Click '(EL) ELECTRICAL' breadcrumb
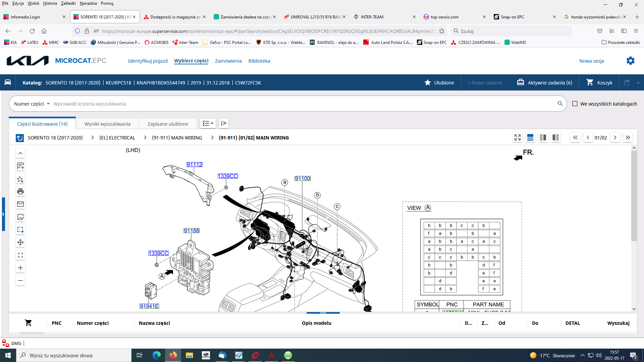Screen dimensions: 644x362 pos(117,138)
